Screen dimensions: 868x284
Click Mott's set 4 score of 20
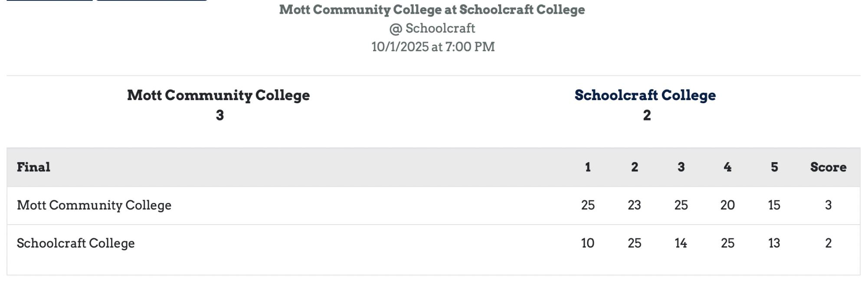[x=727, y=205]
